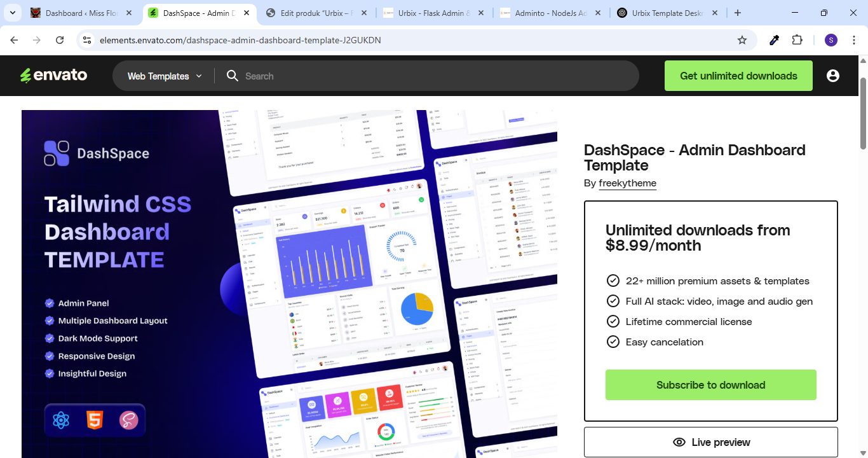Image resolution: width=868 pixels, height=458 pixels.
Task: Open the Live preview button
Action: (710, 442)
